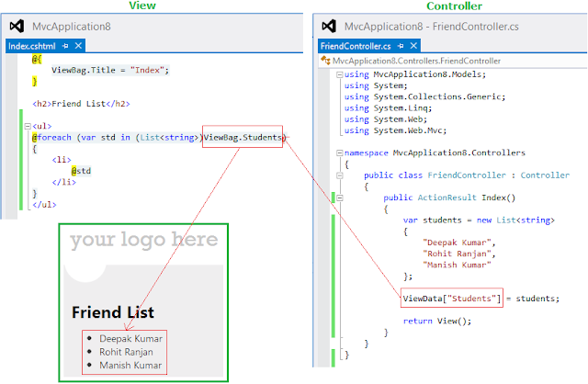Click ViewBag.Title line in the view
Image resolution: width=588 pixels, height=384 pixels.
pos(110,70)
